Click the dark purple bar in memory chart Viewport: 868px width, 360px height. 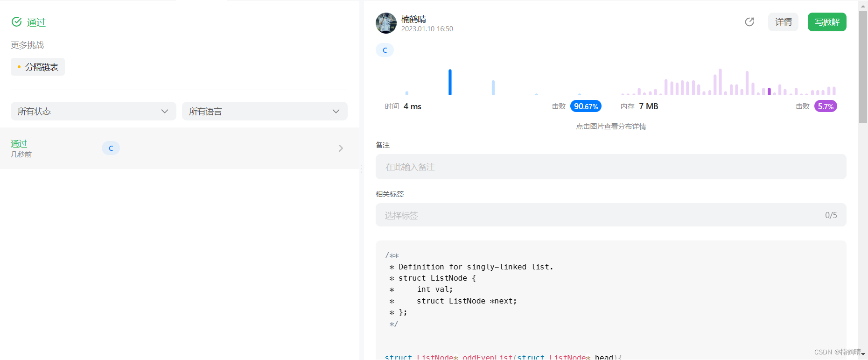769,92
